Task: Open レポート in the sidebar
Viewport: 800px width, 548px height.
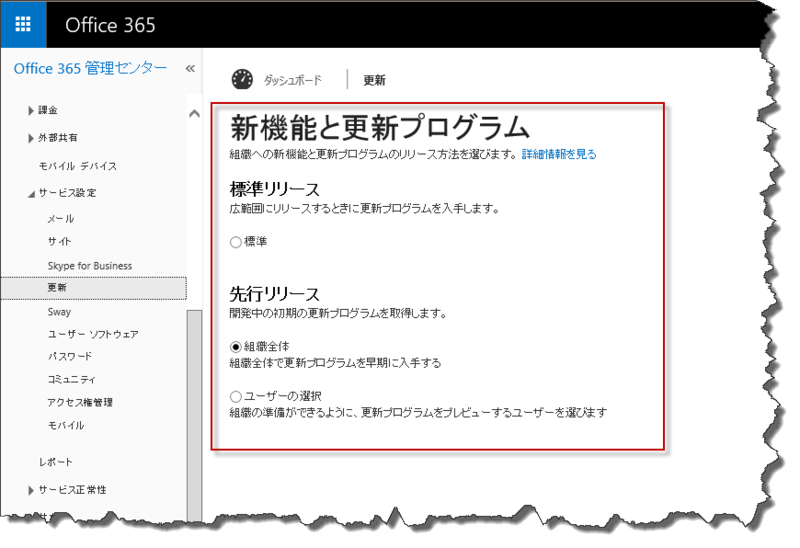Action: 56,462
